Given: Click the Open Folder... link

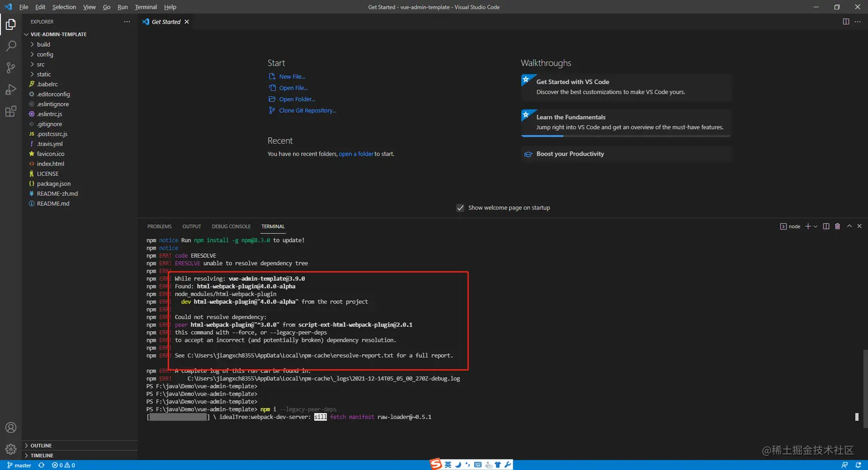Looking at the screenshot, I should [297, 99].
